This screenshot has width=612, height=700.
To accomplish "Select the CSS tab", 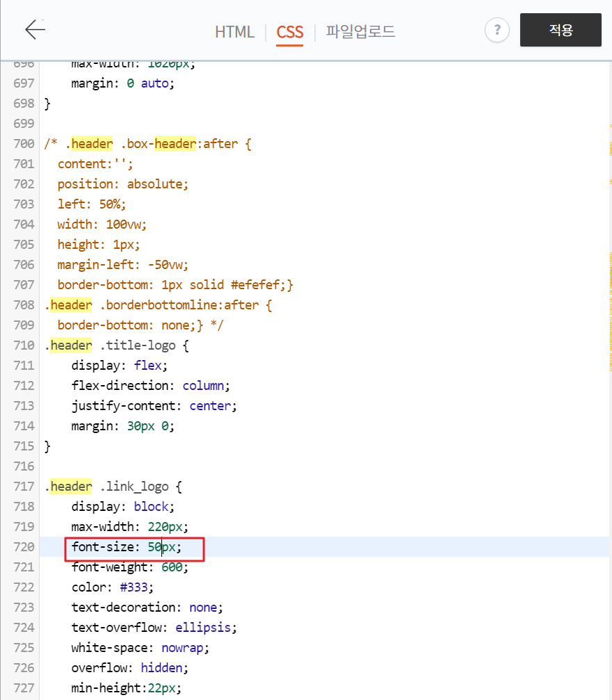I will [289, 32].
